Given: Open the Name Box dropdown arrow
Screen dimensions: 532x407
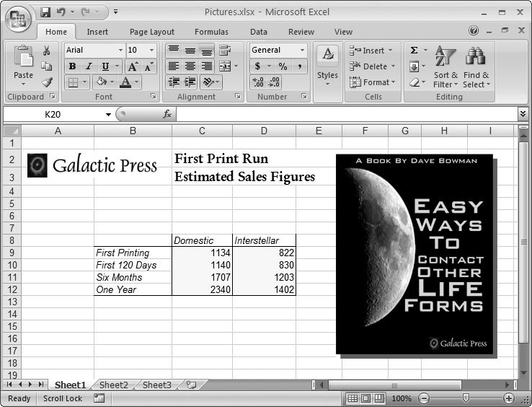Looking at the screenshot, I should pyautogui.click(x=108, y=114).
